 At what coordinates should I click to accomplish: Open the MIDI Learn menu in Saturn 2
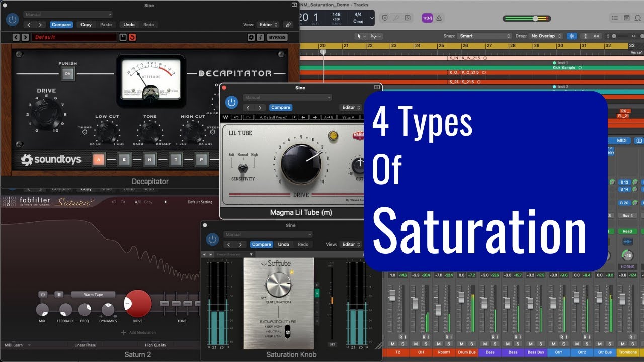pyautogui.click(x=18, y=345)
